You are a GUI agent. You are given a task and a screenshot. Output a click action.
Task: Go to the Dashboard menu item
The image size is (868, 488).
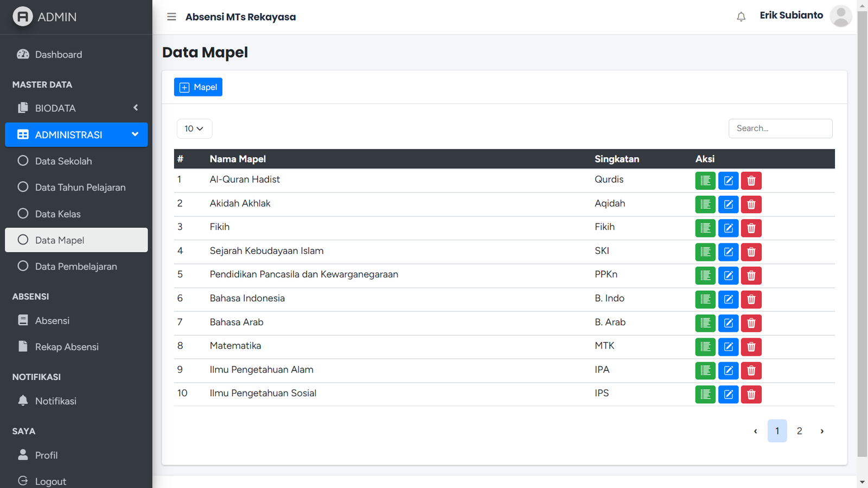[59, 55]
